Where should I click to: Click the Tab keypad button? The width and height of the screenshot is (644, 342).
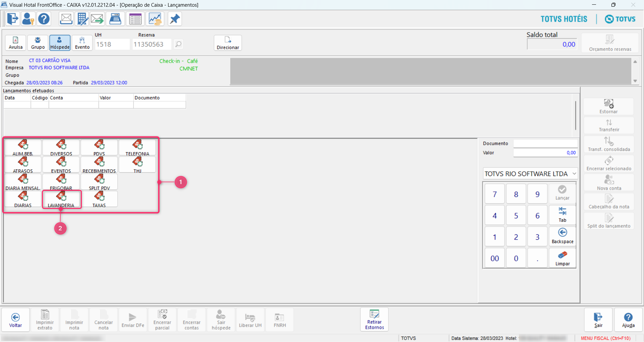tap(562, 215)
